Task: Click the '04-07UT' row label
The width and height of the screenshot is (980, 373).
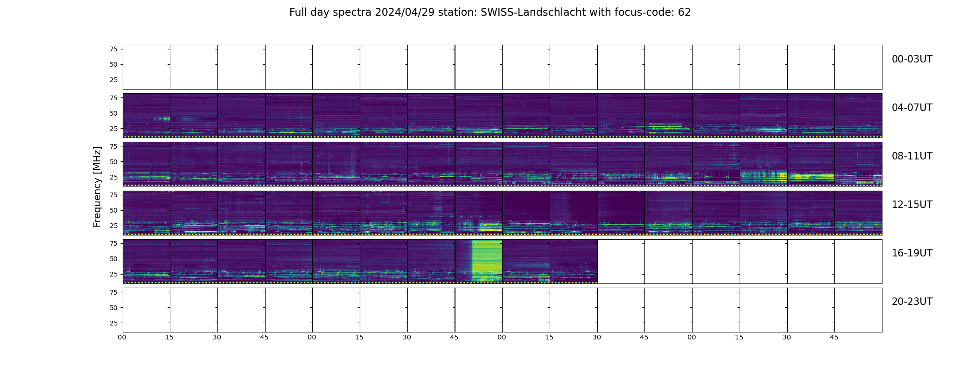Action: (912, 108)
